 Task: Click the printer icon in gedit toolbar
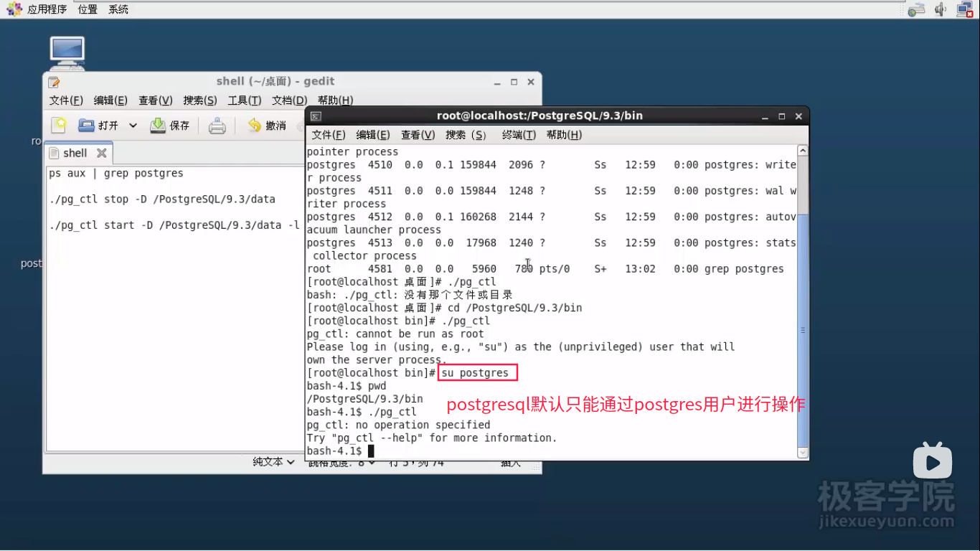[217, 126]
